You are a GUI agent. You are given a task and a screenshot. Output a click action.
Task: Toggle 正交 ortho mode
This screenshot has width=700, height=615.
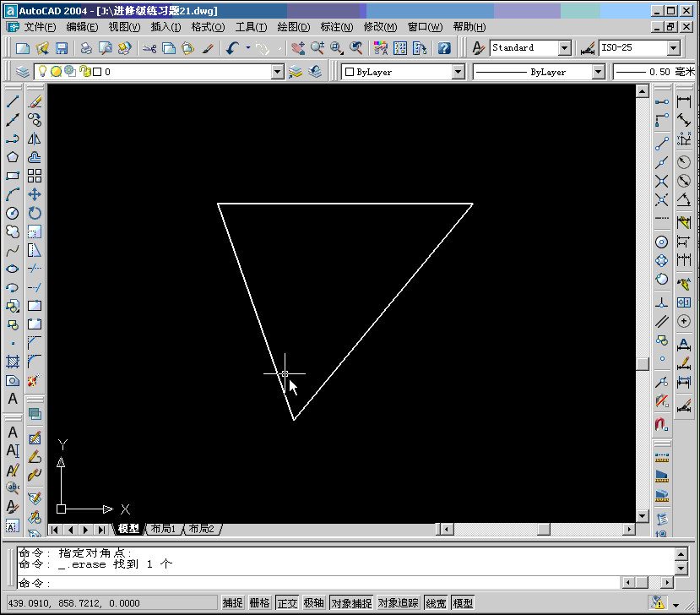coord(286,603)
